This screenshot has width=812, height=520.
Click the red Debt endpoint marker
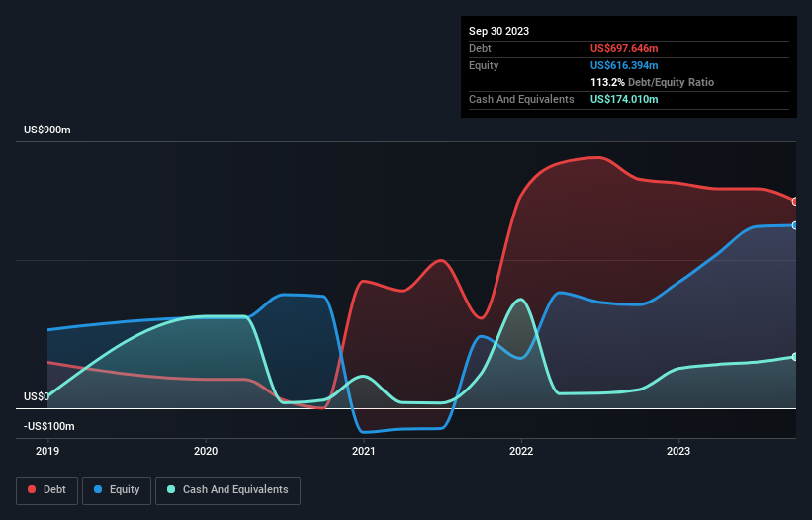[x=795, y=202]
